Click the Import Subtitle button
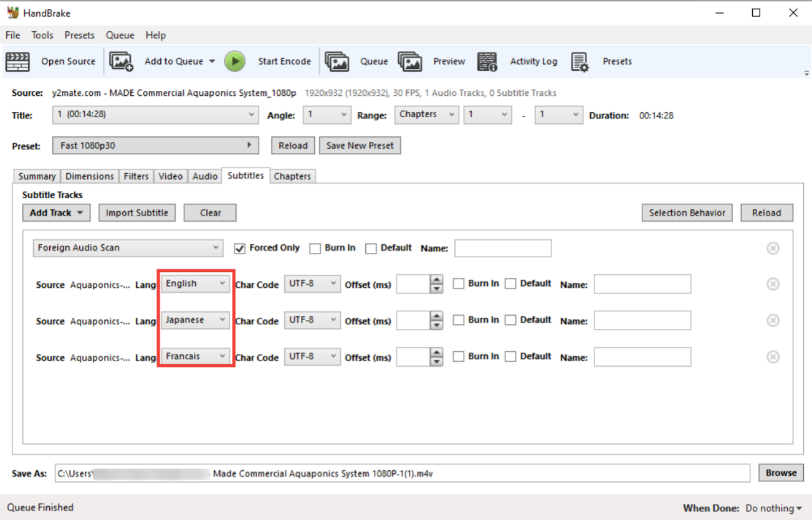 pyautogui.click(x=137, y=213)
